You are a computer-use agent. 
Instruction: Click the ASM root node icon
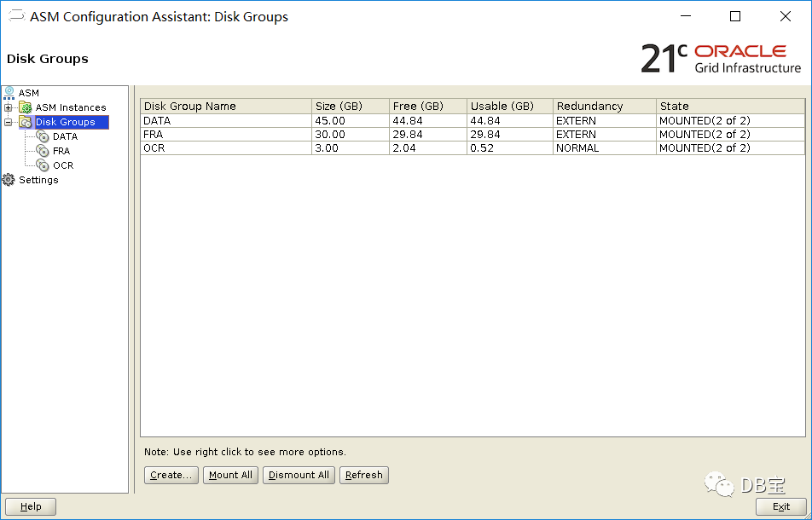tap(9, 93)
